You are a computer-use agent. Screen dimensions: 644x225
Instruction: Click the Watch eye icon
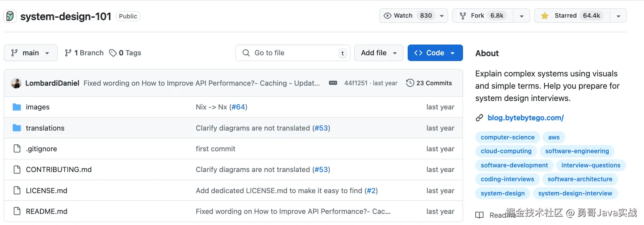tap(388, 16)
